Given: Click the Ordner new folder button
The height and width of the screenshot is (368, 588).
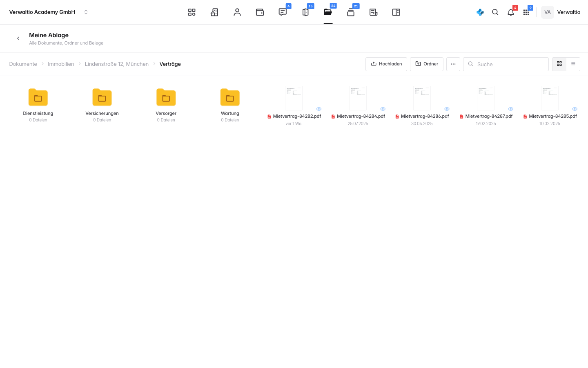Looking at the screenshot, I should click(427, 64).
